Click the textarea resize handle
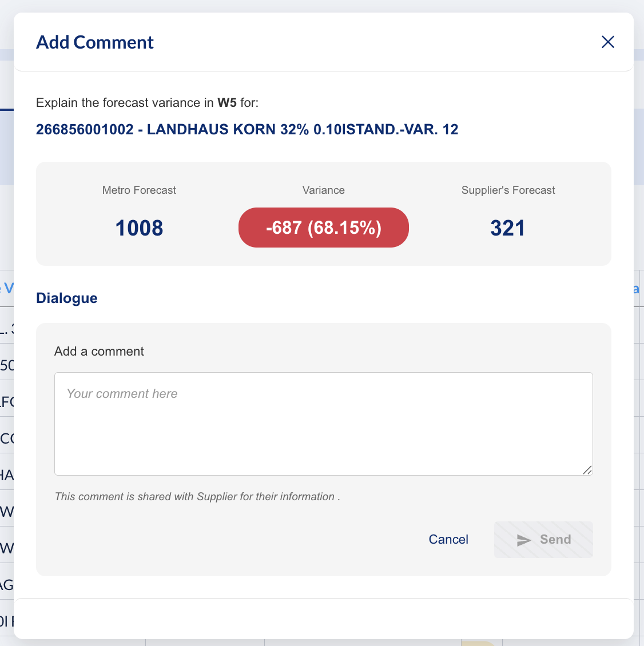This screenshot has width=644, height=646. coord(588,470)
